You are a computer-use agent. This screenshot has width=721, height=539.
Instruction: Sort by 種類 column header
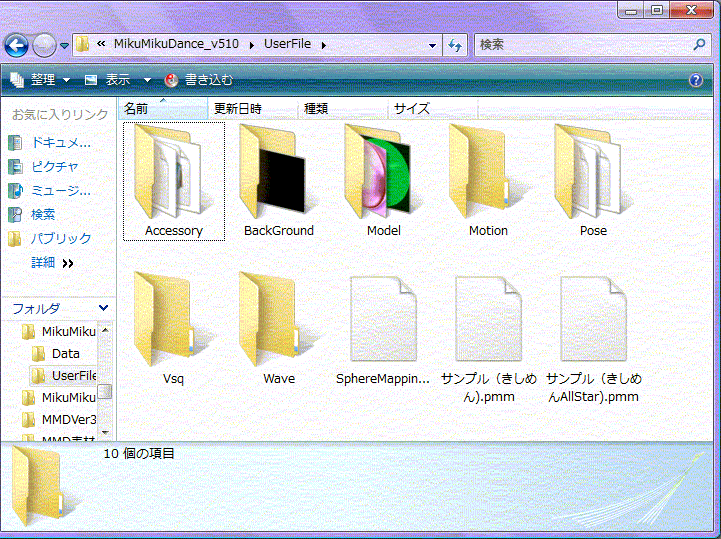click(x=343, y=109)
